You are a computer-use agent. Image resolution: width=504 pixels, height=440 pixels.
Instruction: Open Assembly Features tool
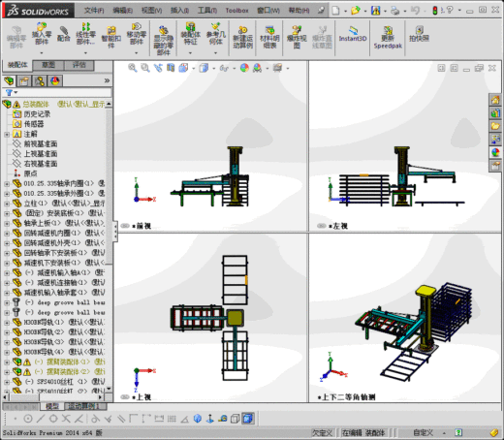click(190, 34)
